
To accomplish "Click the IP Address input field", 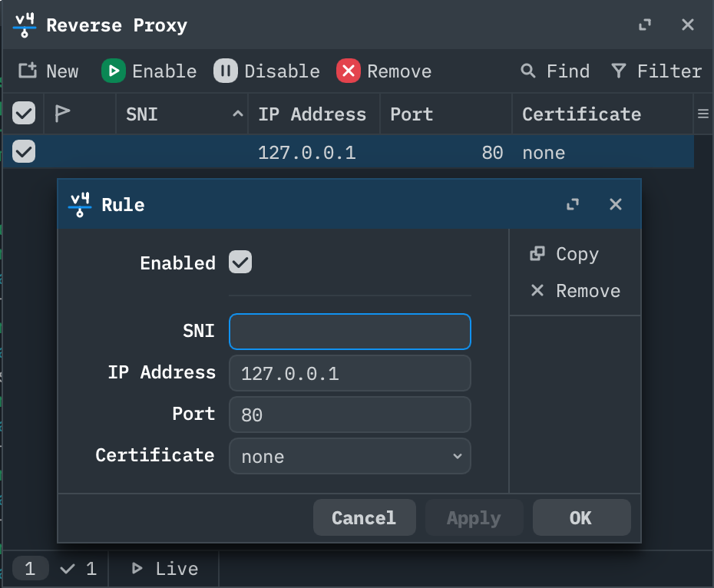I will [x=350, y=373].
